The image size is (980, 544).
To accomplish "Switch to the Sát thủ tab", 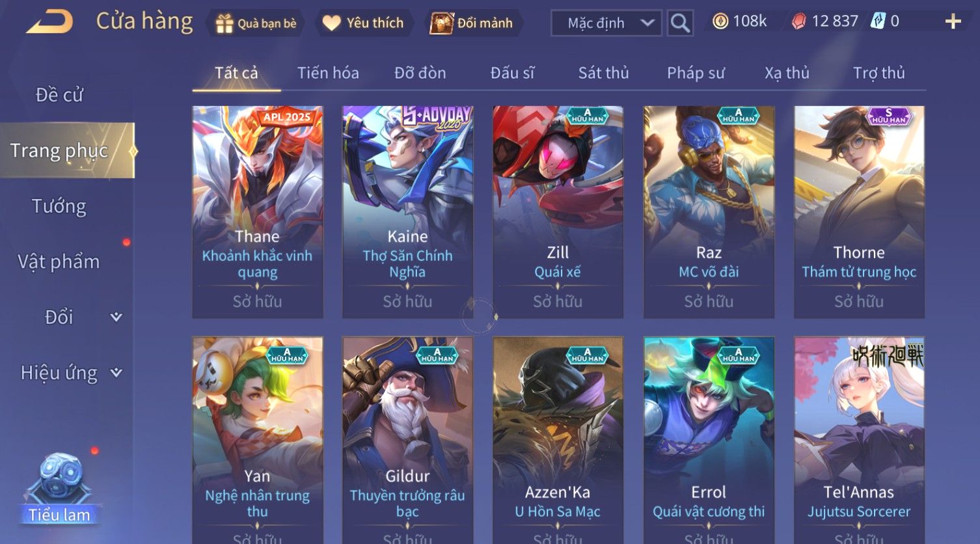I will click(x=603, y=73).
